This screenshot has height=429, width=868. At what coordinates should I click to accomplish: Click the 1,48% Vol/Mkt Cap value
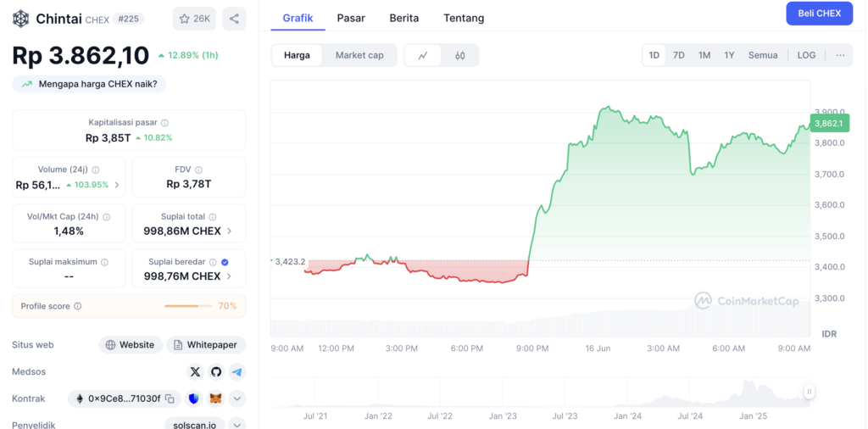pos(69,231)
